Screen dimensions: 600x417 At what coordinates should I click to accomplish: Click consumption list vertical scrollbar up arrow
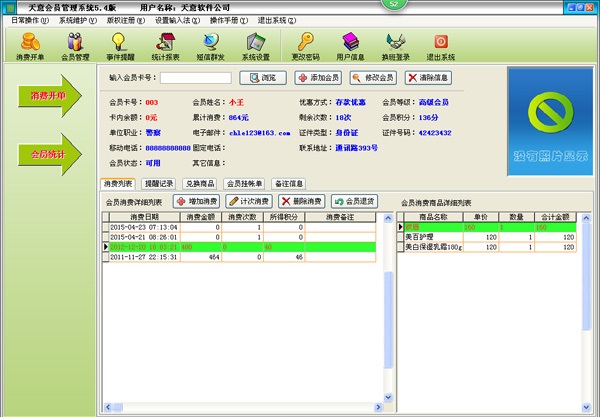click(388, 218)
